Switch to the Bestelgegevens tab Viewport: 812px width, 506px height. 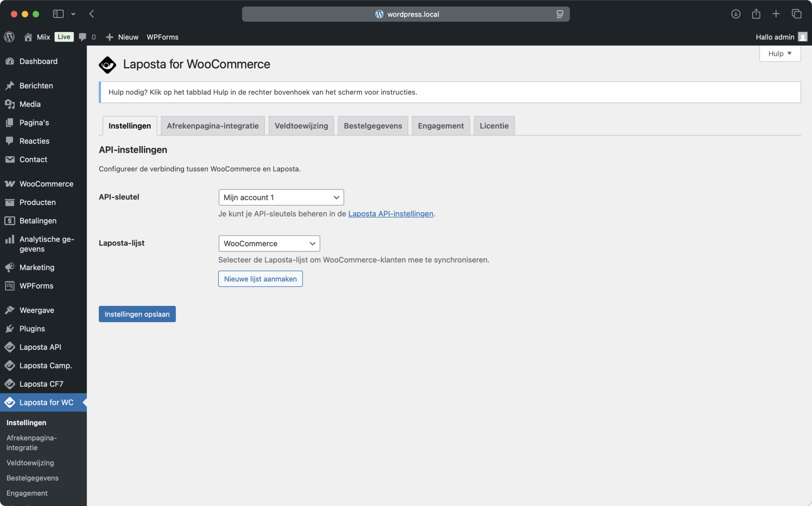click(x=373, y=126)
